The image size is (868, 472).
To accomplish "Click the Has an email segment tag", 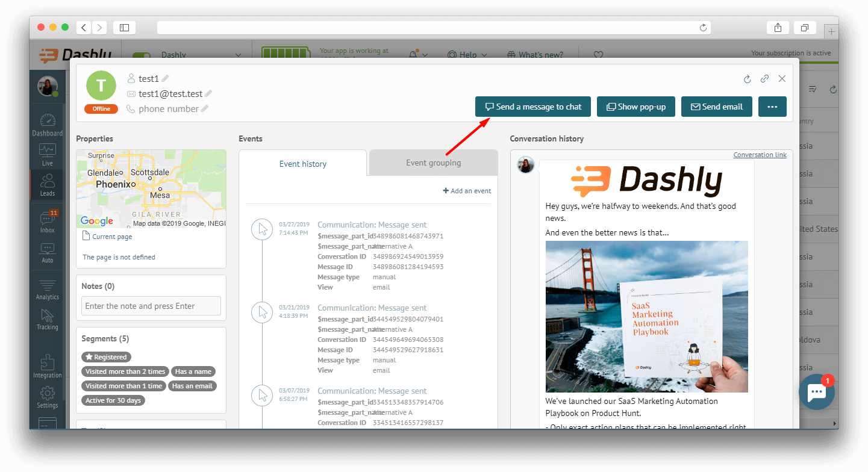I will (x=192, y=386).
